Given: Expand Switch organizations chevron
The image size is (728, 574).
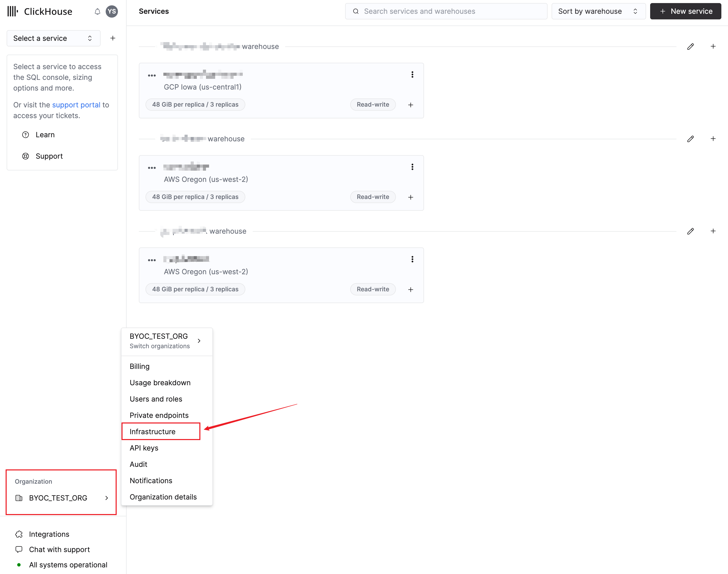Looking at the screenshot, I should click(x=199, y=340).
